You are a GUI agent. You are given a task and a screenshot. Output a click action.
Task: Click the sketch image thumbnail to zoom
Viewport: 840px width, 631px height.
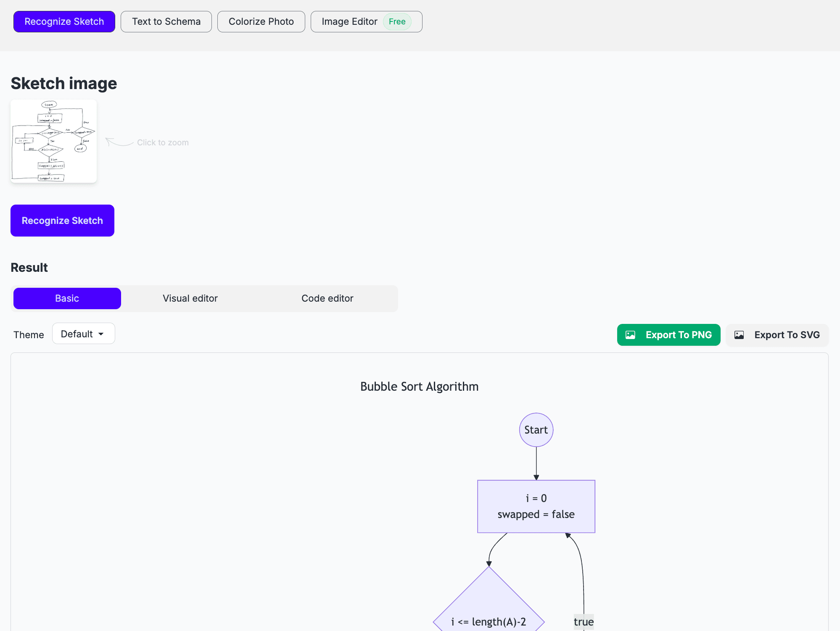(53, 141)
